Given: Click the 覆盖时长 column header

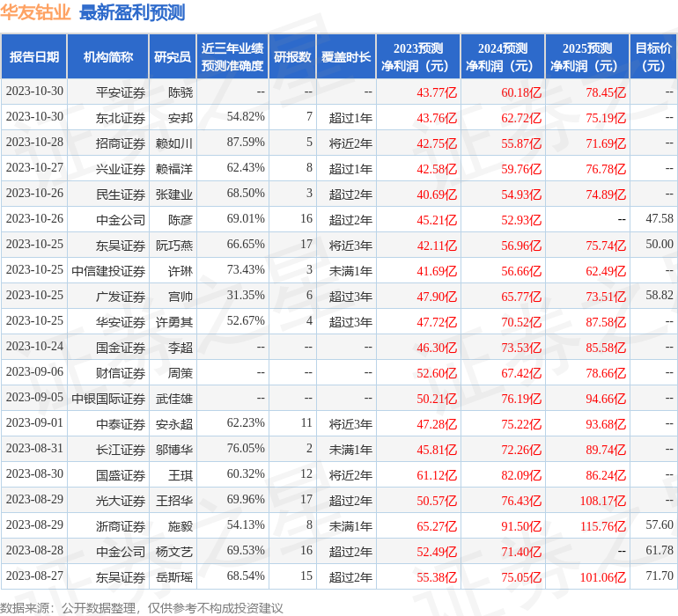Looking at the screenshot, I should pos(346,56).
